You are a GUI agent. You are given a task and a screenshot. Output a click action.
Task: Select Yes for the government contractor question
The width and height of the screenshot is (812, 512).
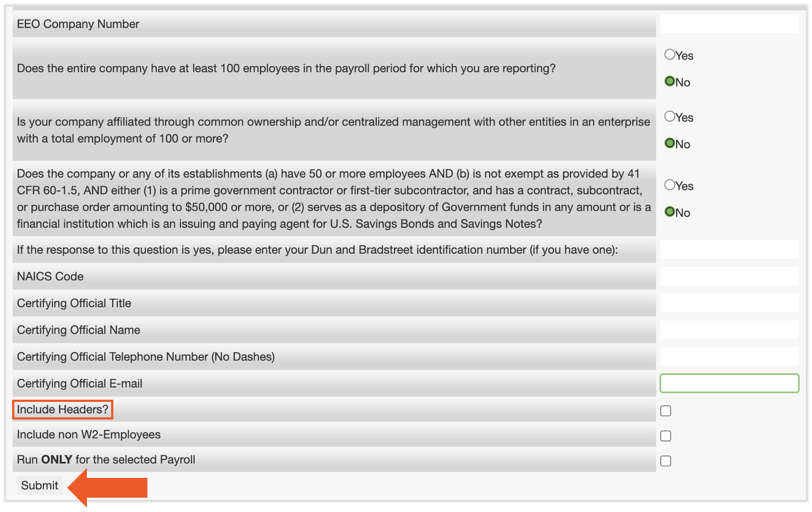[670, 186]
